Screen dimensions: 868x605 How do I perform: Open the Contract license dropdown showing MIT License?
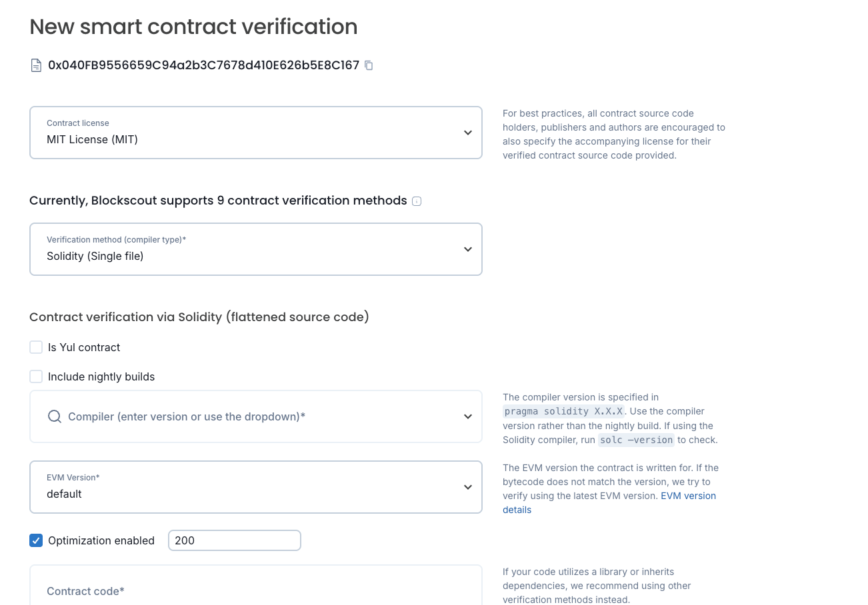pyautogui.click(x=256, y=133)
